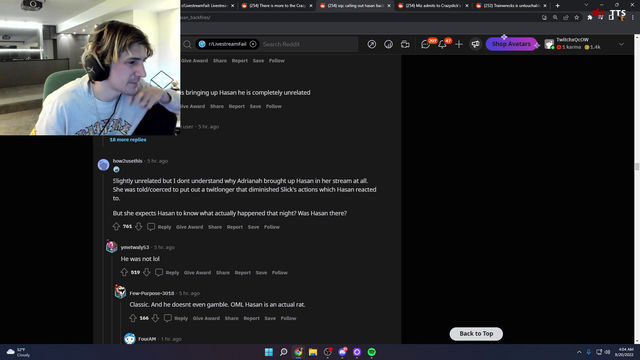The width and height of the screenshot is (640, 360).
Task: Report Few-Purpose-3018 comment
Action: (x=251, y=318)
